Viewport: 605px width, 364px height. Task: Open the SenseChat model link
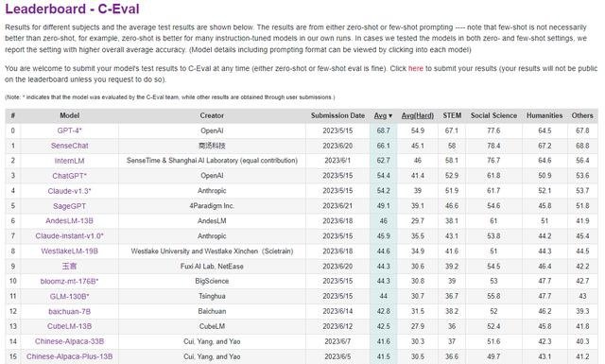point(69,146)
